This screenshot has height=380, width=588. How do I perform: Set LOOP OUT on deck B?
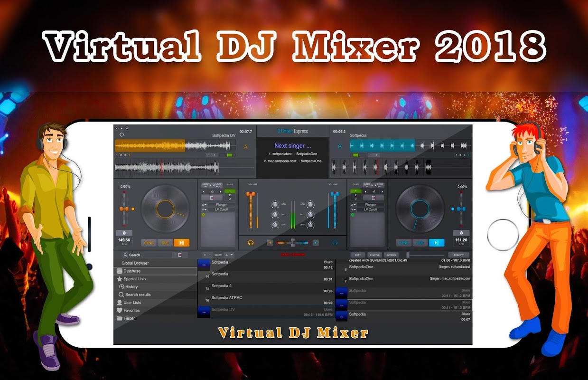pos(380,185)
